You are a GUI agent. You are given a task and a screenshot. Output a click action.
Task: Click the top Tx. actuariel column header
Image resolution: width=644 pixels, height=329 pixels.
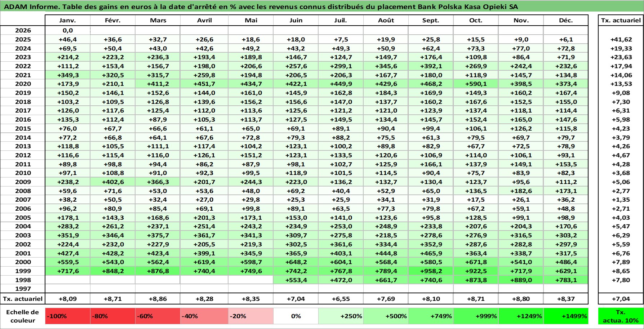click(x=621, y=20)
